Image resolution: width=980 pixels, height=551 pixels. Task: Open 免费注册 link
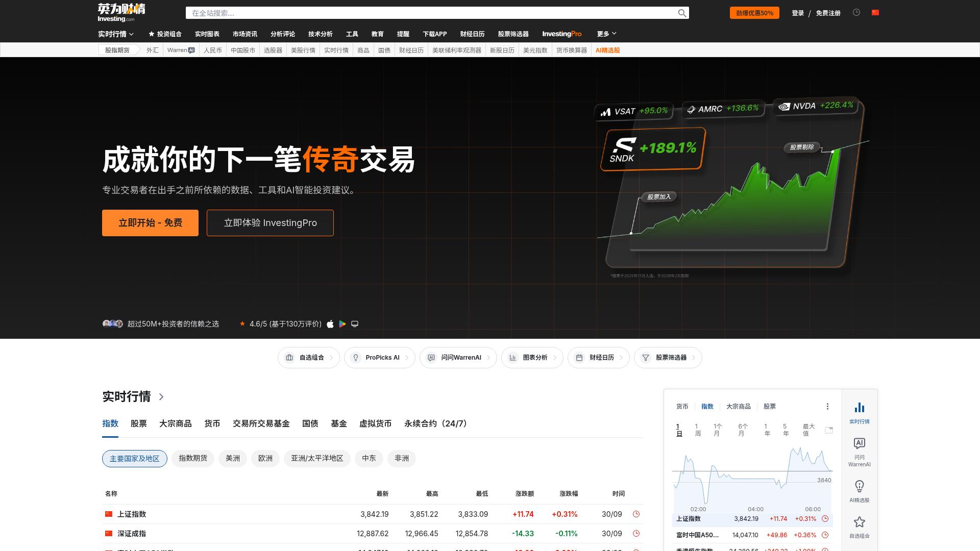[x=828, y=13]
